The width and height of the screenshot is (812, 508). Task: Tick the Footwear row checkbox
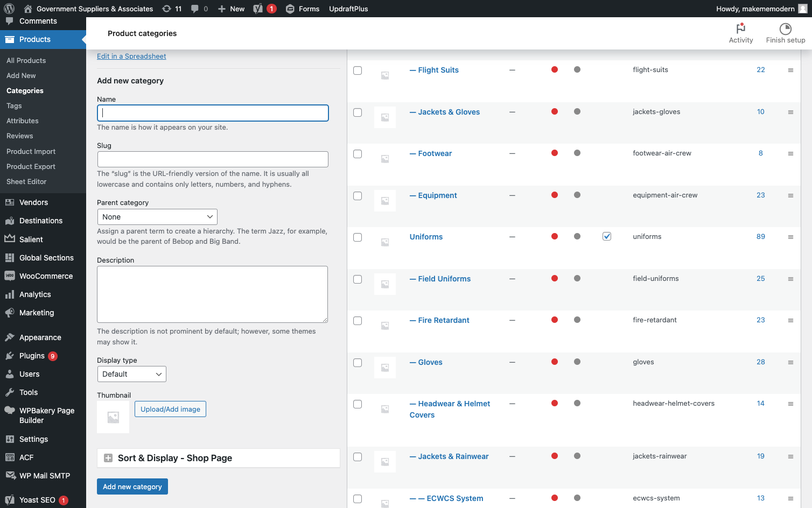358,154
